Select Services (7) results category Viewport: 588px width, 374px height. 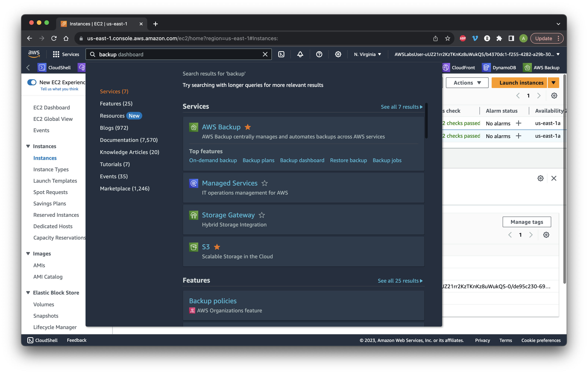pos(114,91)
